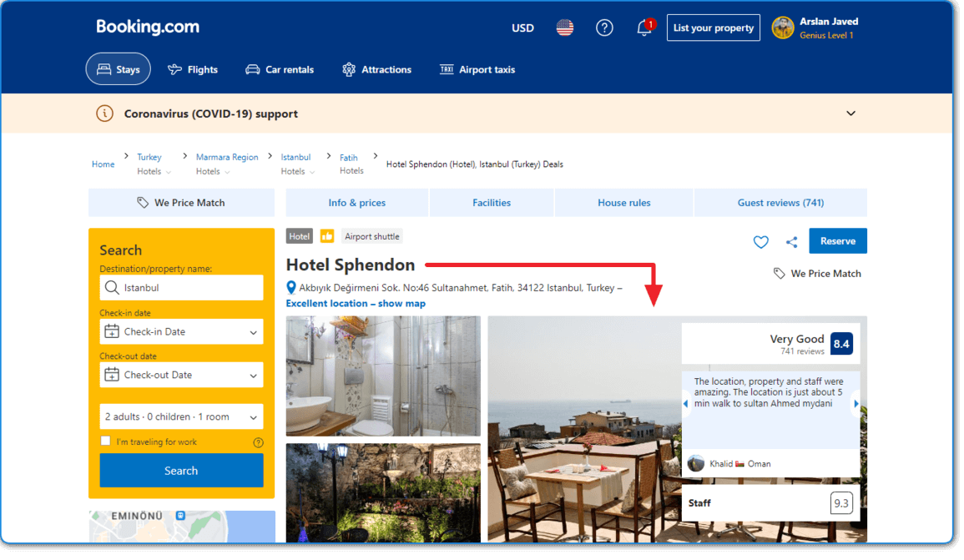The image size is (964, 560).
Task: Click the We Price Match tab
Action: click(x=181, y=203)
